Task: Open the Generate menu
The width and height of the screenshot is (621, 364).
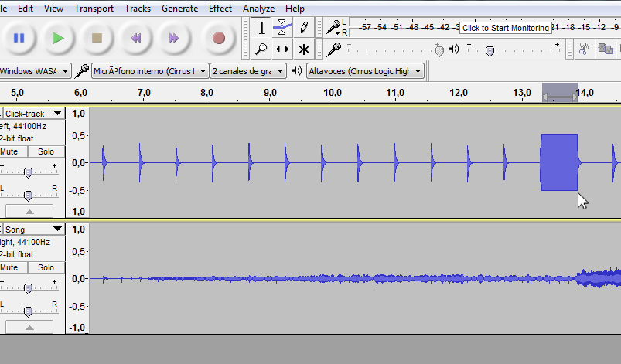Action: coord(180,9)
